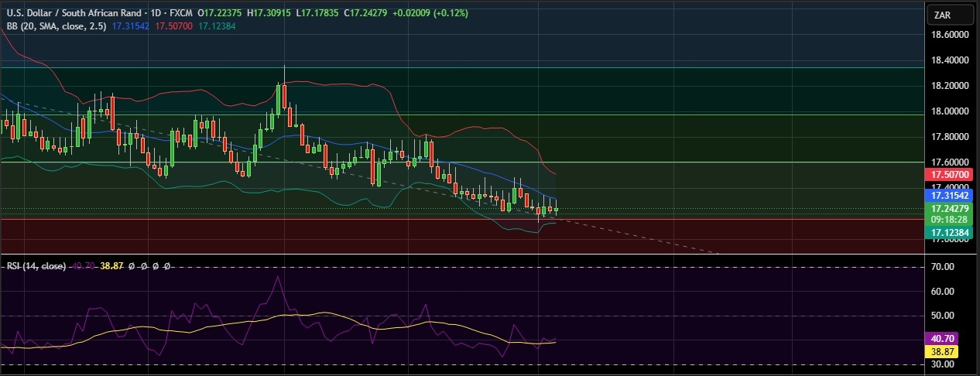The width and height of the screenshot is (980, 376).
Task: Click the purple 40.70 RSI axis label
Action: tap(945, 338)
